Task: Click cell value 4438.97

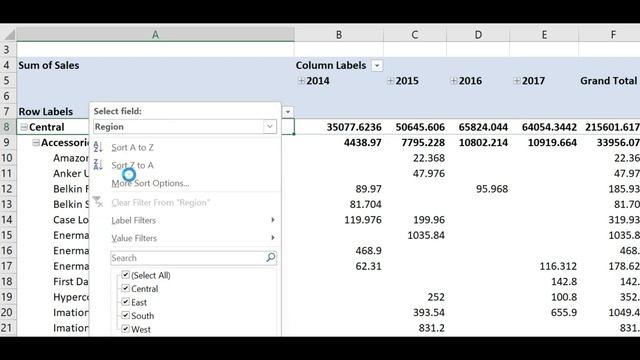Action: click(362, 142)
